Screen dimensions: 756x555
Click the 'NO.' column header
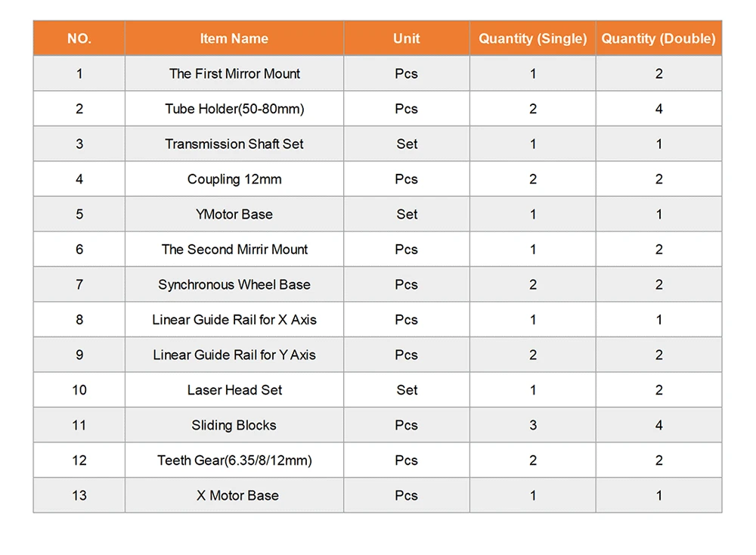coord(79,39)
